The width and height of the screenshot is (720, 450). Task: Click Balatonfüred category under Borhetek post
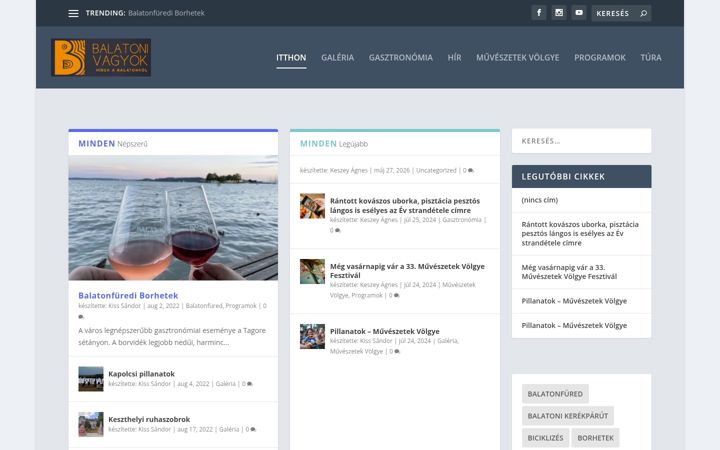pyautogui.click(x=204, y=306)
